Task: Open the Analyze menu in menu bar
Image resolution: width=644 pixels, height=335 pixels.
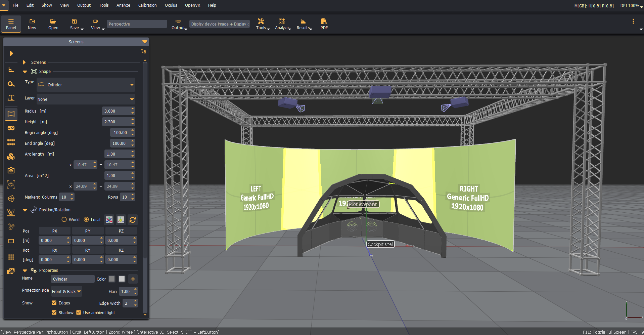Action: (x=123, y=5)
